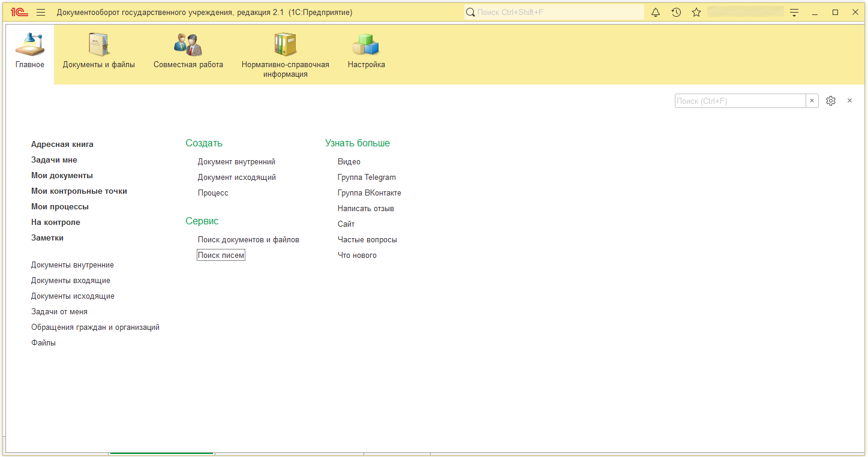
Task: Open Частые вопросы link
Action: [367, 240]
